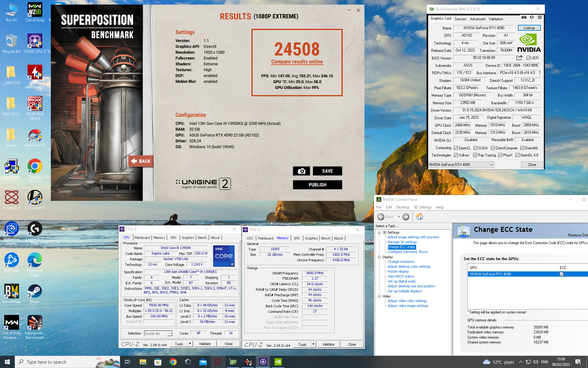Collapse Video tree node

click(379, 296)
